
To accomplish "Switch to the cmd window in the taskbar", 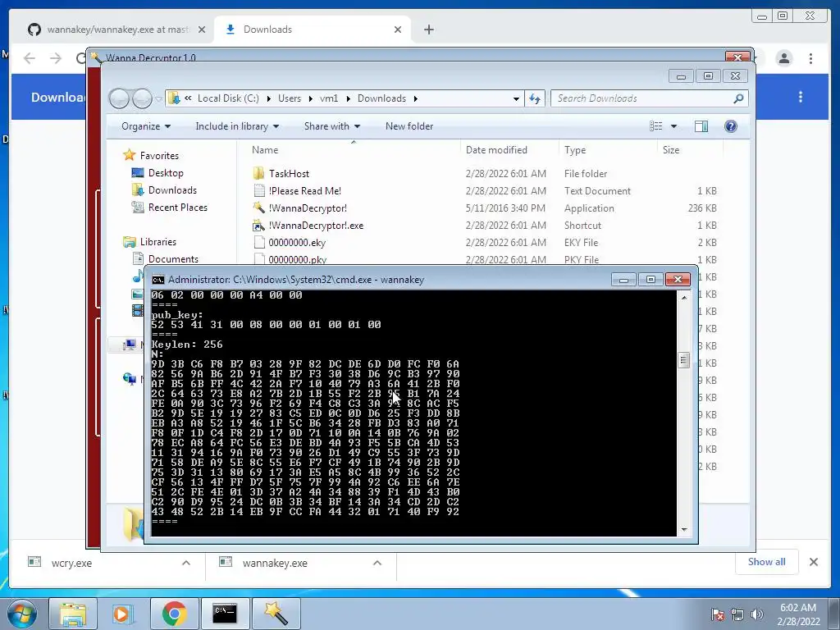I will [x=225, y=614].
